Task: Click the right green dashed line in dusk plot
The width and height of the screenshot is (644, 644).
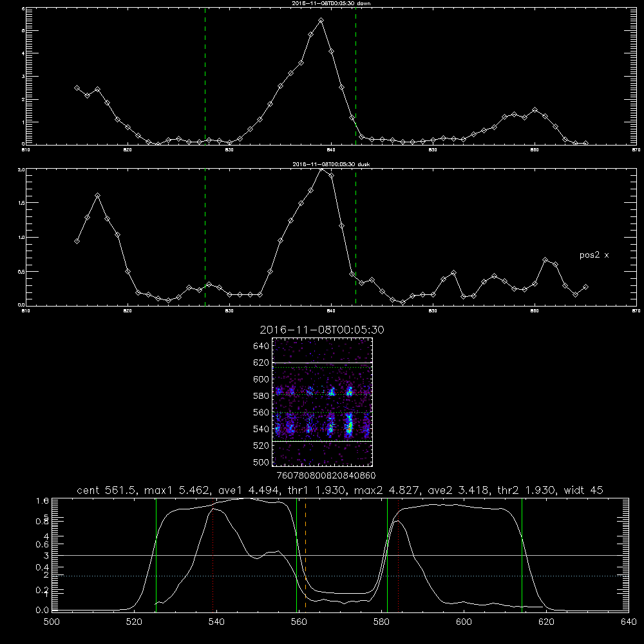Action: (355, 238)
